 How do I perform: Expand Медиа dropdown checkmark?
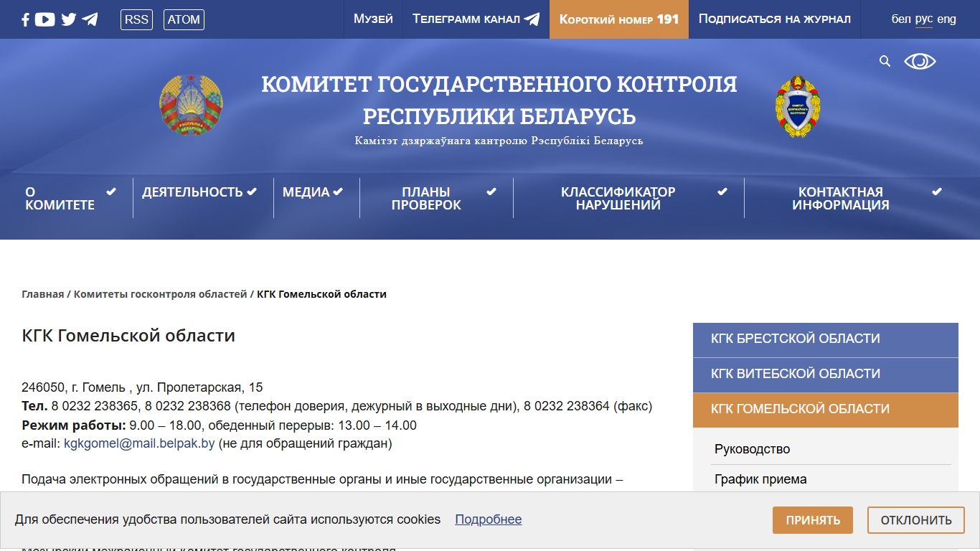(338, 192)
